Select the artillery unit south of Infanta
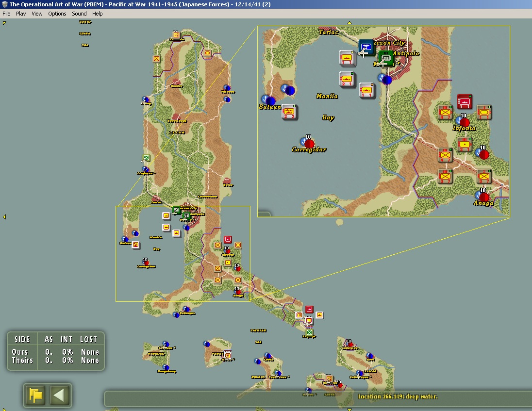Screen dimensions: 532x411 click(x=465, y=144)
